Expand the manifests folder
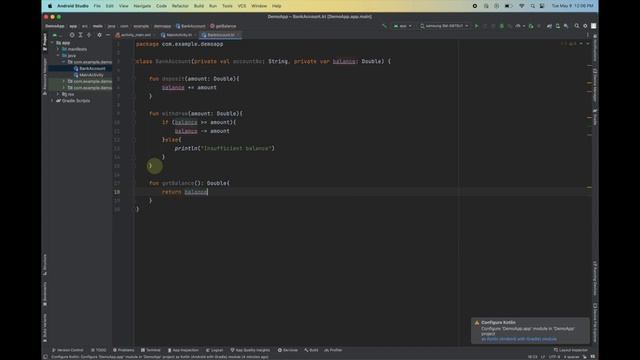Screen dimensions: 640x360 pos(58,49)
